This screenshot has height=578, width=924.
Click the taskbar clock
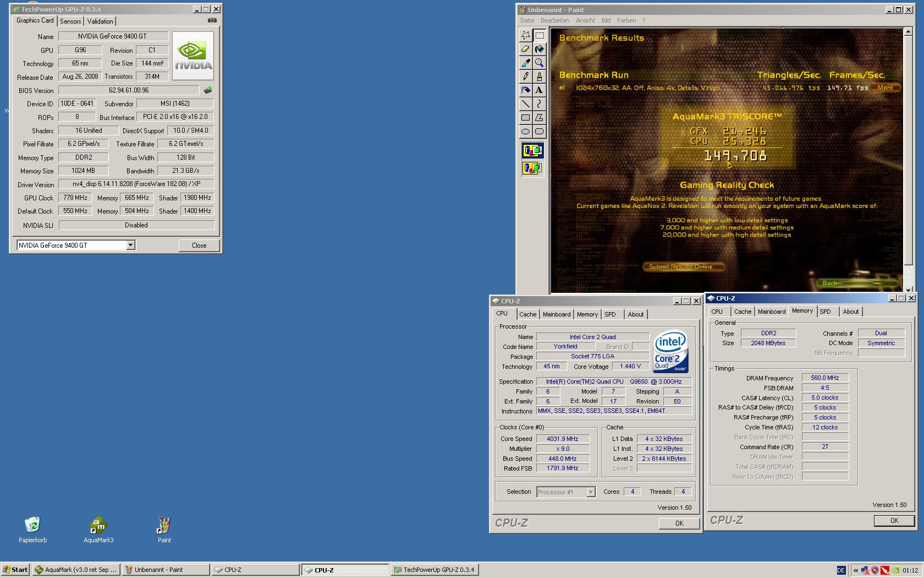coord(910,570)
